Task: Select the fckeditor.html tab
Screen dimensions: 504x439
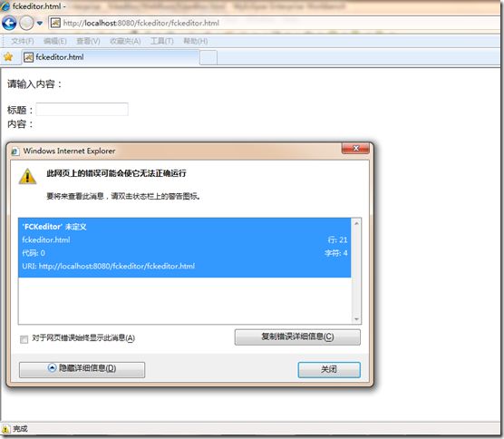Action: click(111, 57)
